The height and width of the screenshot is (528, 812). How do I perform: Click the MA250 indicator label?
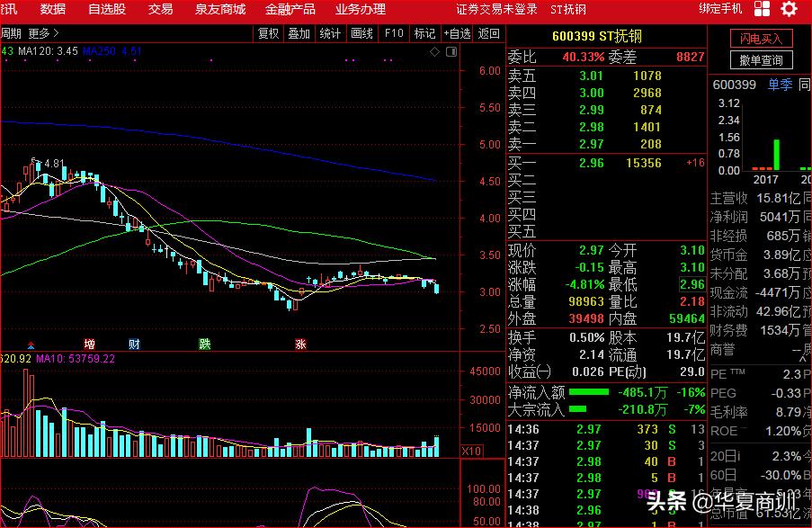(112, 51)
